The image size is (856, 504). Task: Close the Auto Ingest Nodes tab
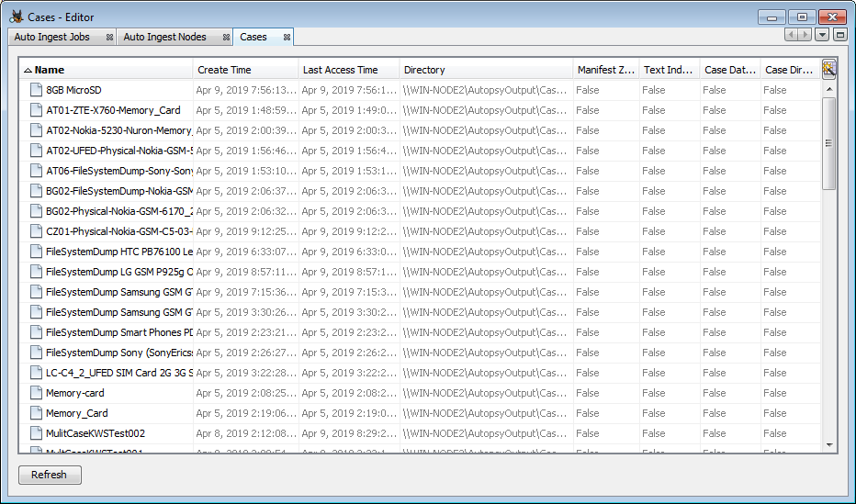[x=225, y=38]
